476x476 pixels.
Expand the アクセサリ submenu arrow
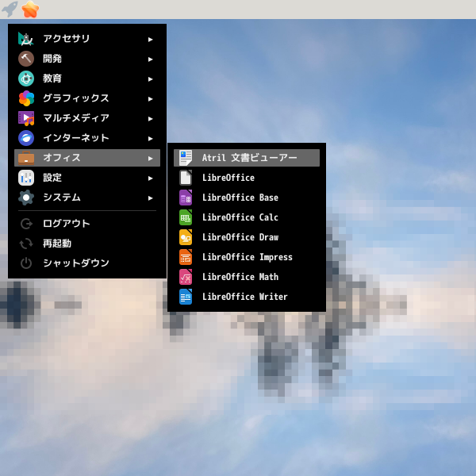pos(150,39)
